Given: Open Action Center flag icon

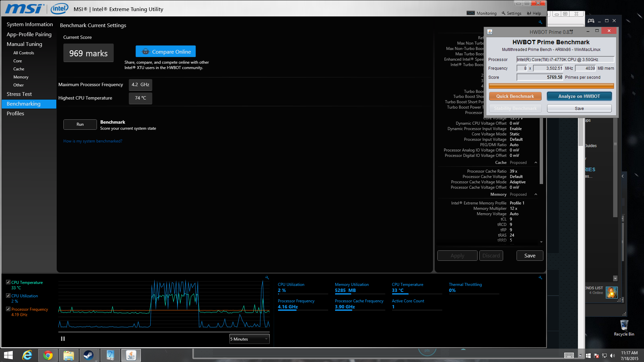Looking at the screenshot, I should pos(596,356).
